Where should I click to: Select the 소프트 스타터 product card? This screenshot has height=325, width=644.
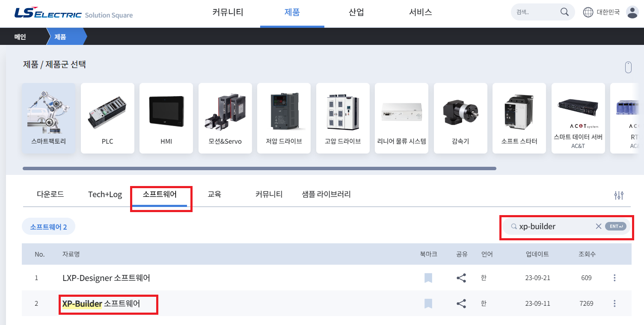coord(519,118)
